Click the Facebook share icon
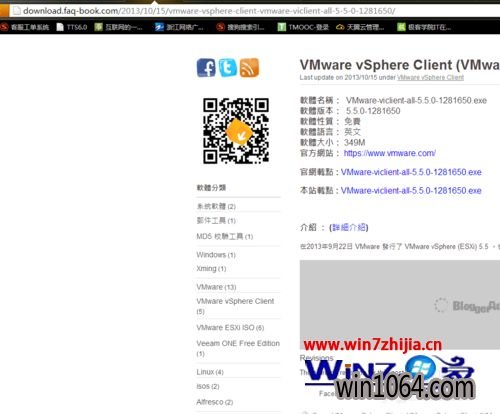This screenshot has width=500, height=414. click(206, 68)
